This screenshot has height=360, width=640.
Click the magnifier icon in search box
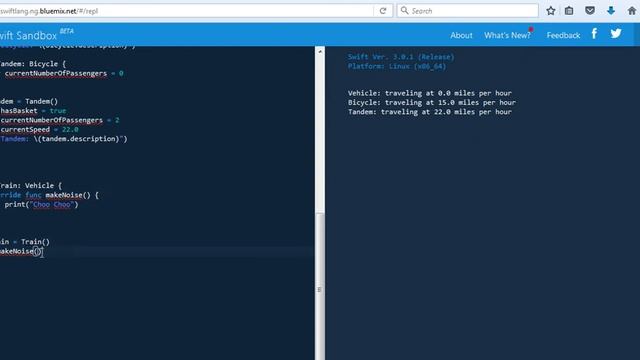point(404,11)
